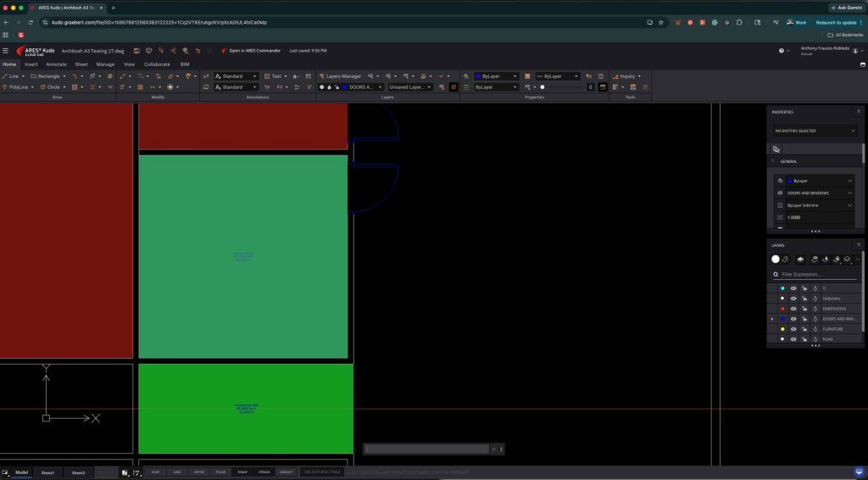This screenshot has width=868, height=480.
Task: Click the Hatch tool icon in Draw group
Action: click(75, 87)
